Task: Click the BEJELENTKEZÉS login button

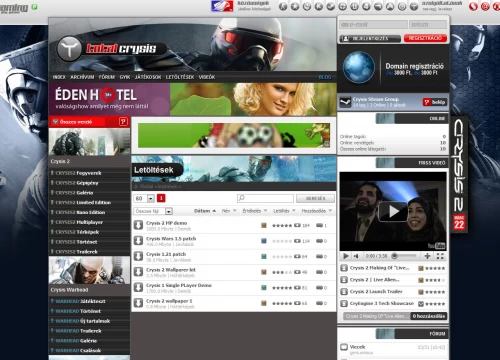Action: (370, 39)
